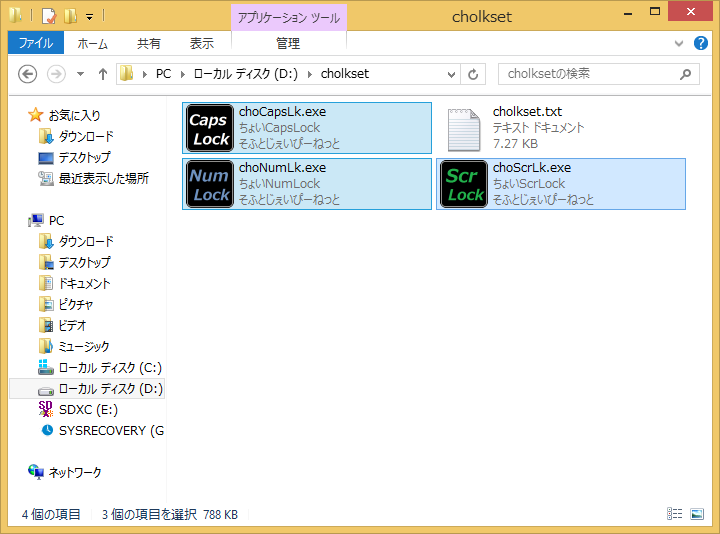This screenshot has width=720, height=534.
Task: Refresh the cholkset folder view
Action: (x=473, y=74)
